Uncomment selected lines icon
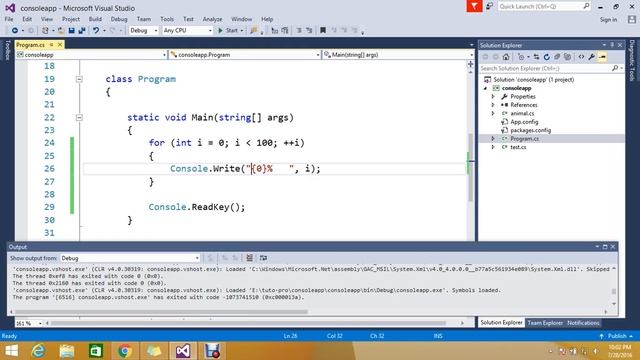Image resolution: width=640 pixels, height=360 pixels. (x=309, y=31)
